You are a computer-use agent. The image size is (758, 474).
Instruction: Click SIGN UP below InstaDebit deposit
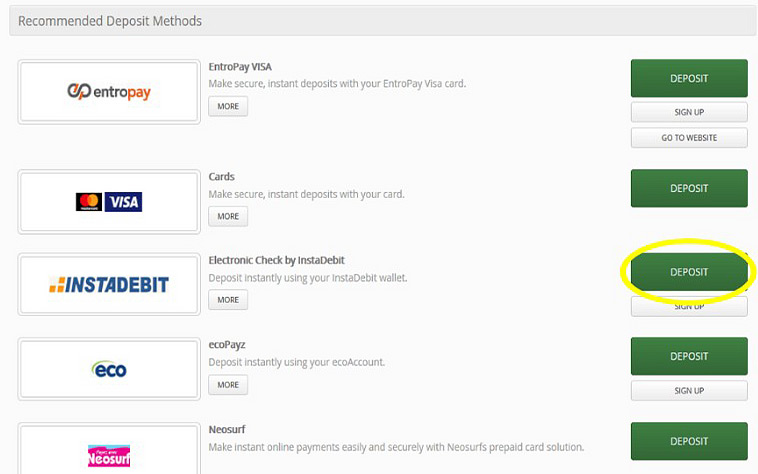688,307
